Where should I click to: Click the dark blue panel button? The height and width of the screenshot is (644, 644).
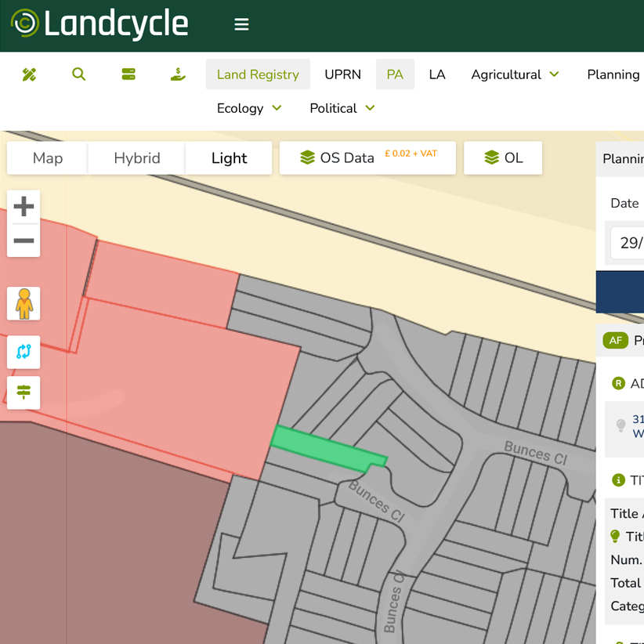click(x=620, y=291)
